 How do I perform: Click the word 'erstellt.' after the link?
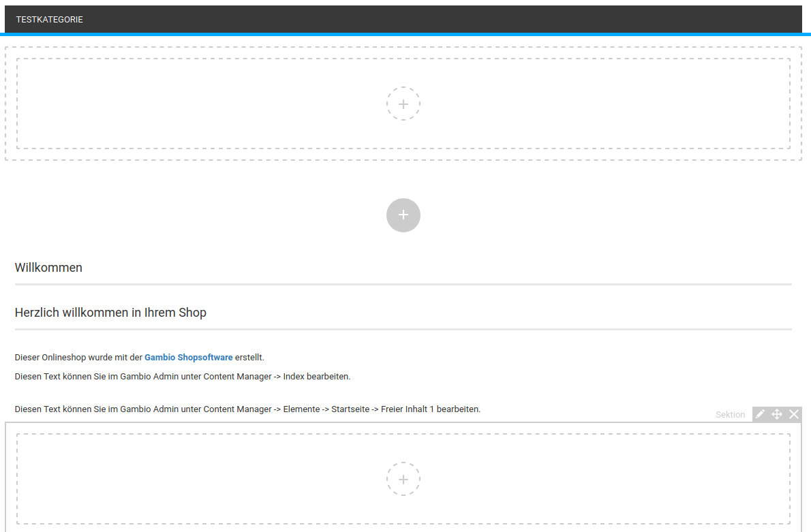click(x=249, y=357)
